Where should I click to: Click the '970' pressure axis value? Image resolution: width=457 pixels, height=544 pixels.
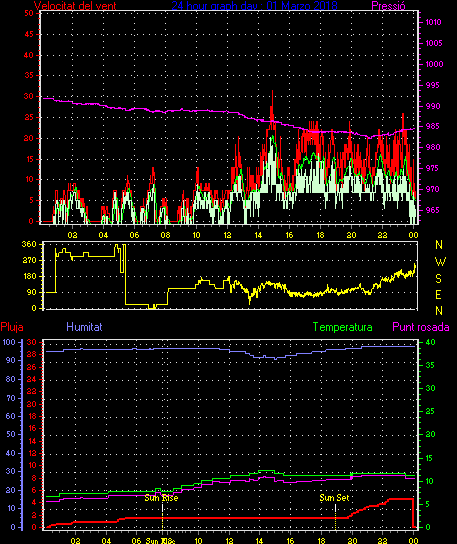point(433,189)
